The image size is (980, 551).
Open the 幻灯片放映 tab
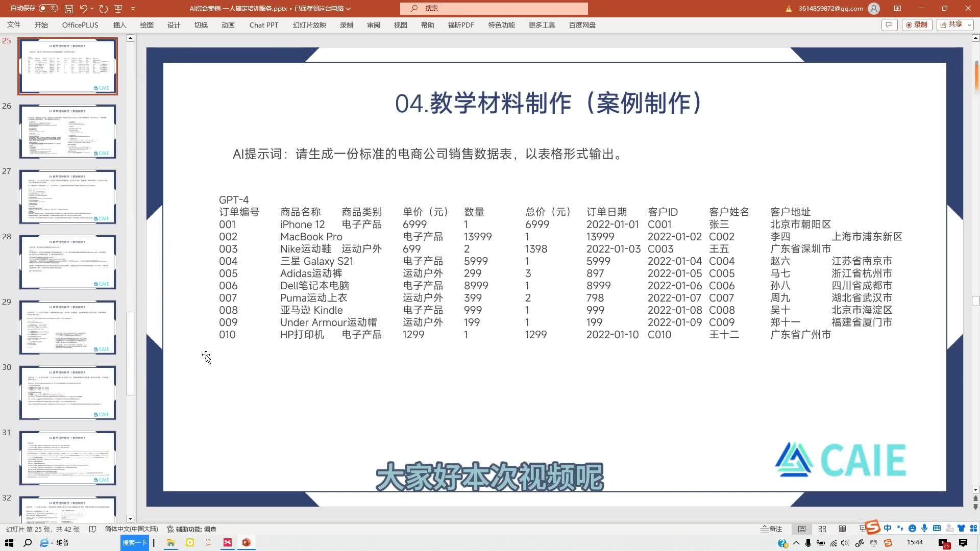309,25
